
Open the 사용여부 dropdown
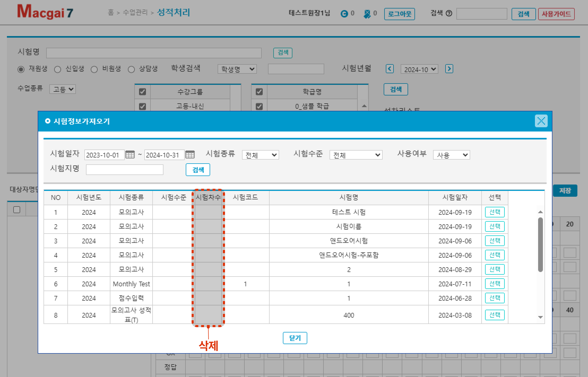[451, 155]
